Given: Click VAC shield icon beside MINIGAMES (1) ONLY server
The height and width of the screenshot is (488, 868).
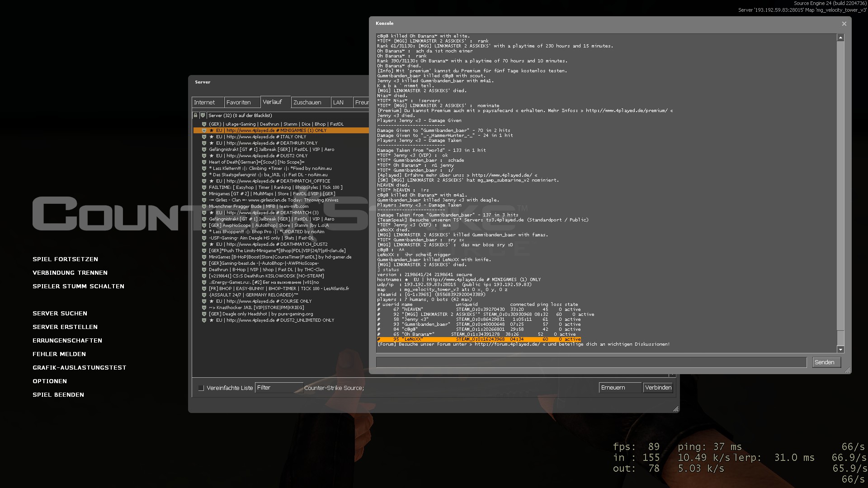Looking at the screenshot, I should [204, 130].
